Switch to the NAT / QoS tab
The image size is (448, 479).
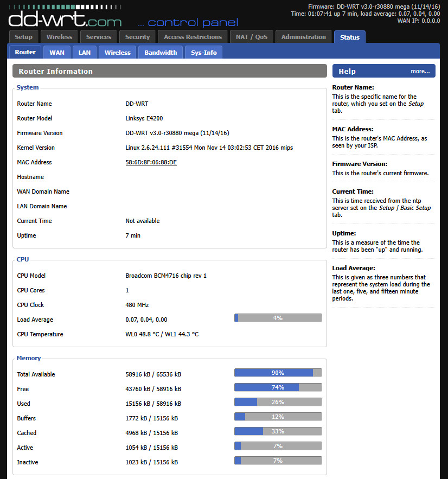click(x=251, y=36)
